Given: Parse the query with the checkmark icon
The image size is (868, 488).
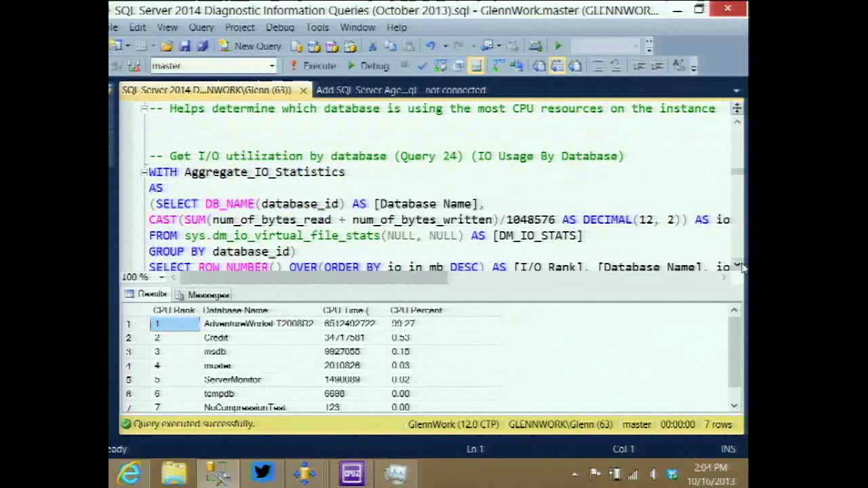Looking at the screenshot, I should pos(422,66).
